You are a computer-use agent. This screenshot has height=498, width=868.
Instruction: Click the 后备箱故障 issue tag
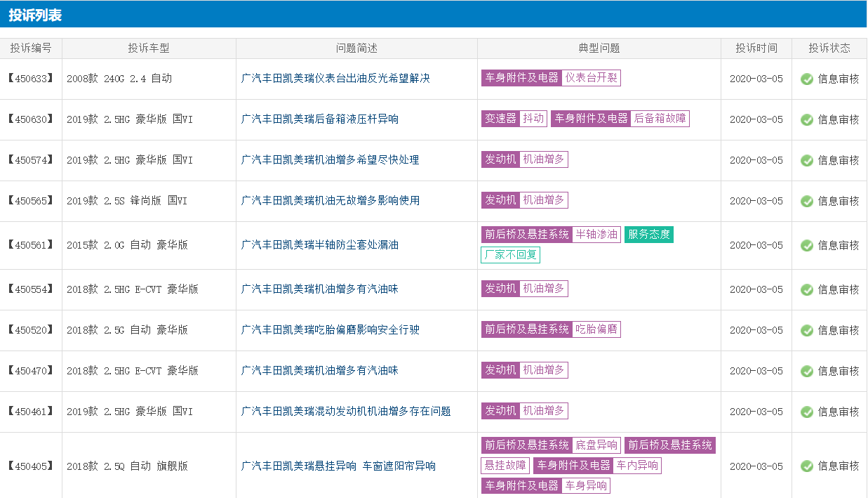pyautogui.click(x=660, y=119)
